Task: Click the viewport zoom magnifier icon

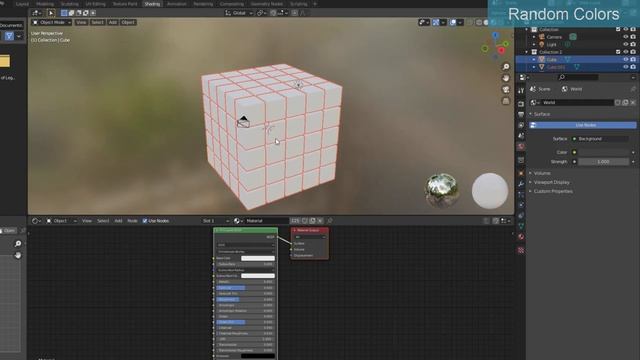Action: tap(506, 67)
